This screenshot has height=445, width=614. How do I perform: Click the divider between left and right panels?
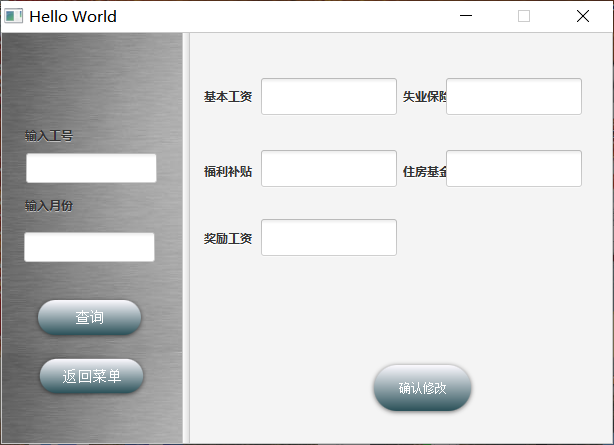(186, 238)
